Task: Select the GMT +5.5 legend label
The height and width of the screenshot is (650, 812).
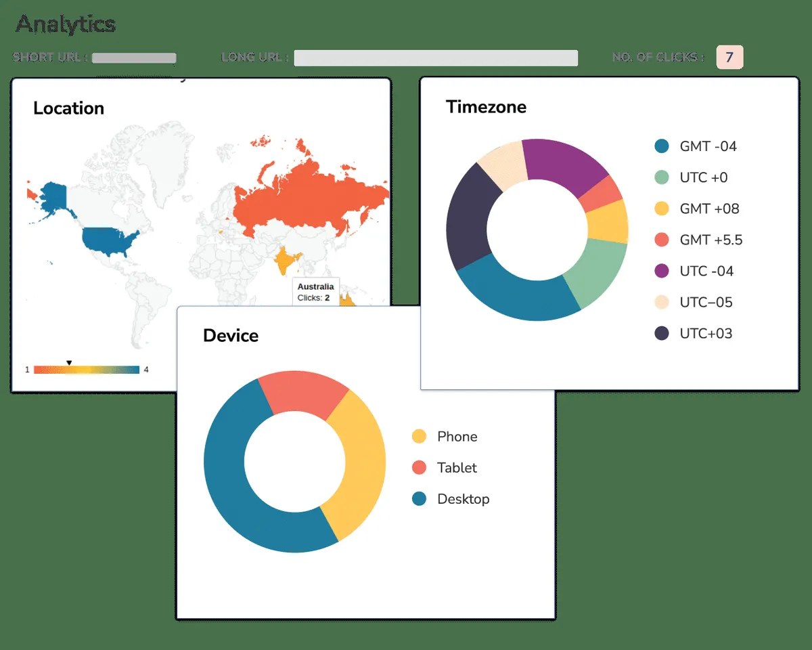Action: click(x=711, y=240)
